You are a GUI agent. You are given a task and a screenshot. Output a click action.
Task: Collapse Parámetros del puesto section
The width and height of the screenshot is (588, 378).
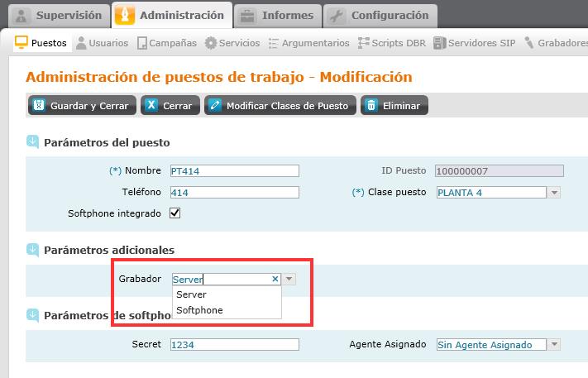coord(32,142)
